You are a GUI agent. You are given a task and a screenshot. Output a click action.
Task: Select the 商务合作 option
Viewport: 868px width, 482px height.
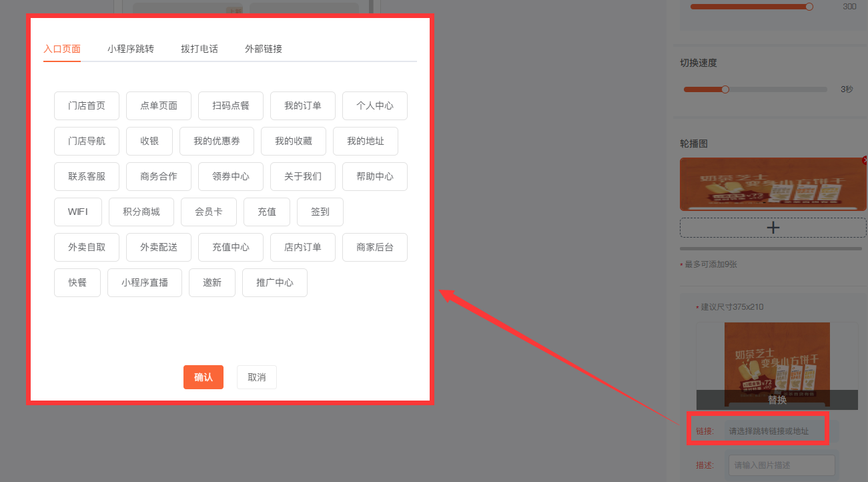click(x=159, y=176)
